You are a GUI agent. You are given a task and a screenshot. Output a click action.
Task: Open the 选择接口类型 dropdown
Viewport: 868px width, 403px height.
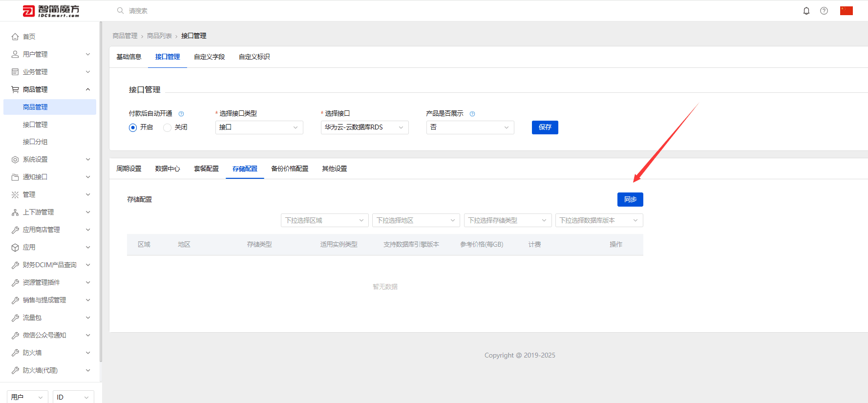pyautogui.click(x=259, y=127)
